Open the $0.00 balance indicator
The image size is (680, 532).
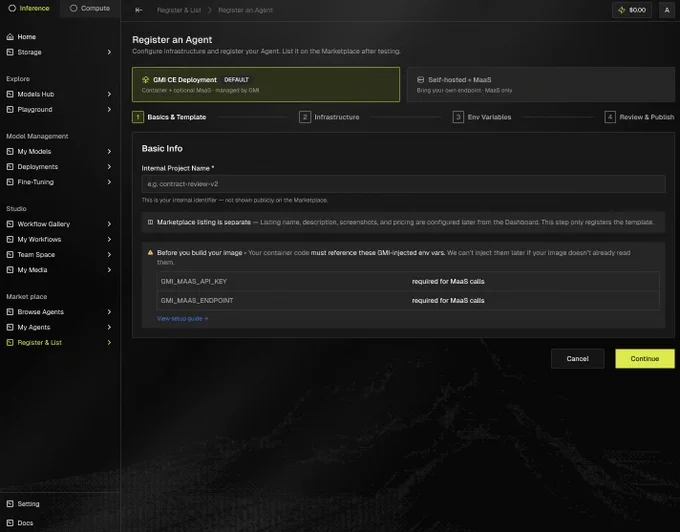click(632, 10)
